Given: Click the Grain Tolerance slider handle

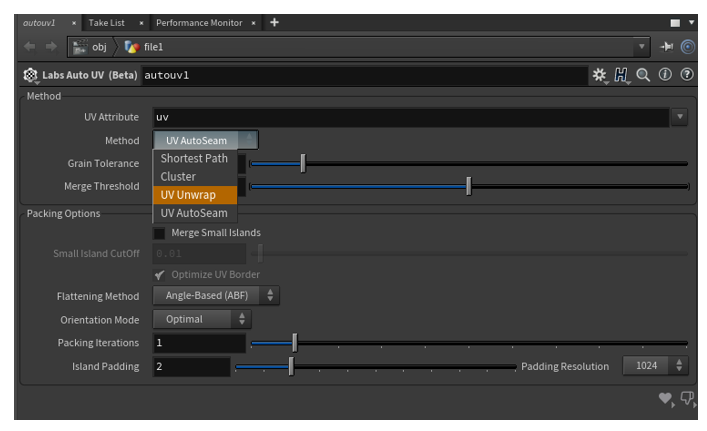Looking at the screenshot, I should point(303,163).
